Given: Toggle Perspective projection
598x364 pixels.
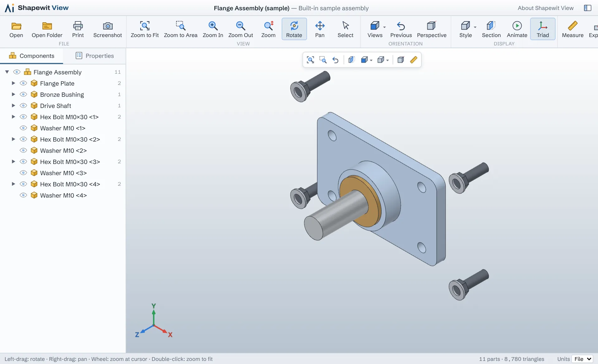Looking at the screenshot, I should click(x=431, y=29).
